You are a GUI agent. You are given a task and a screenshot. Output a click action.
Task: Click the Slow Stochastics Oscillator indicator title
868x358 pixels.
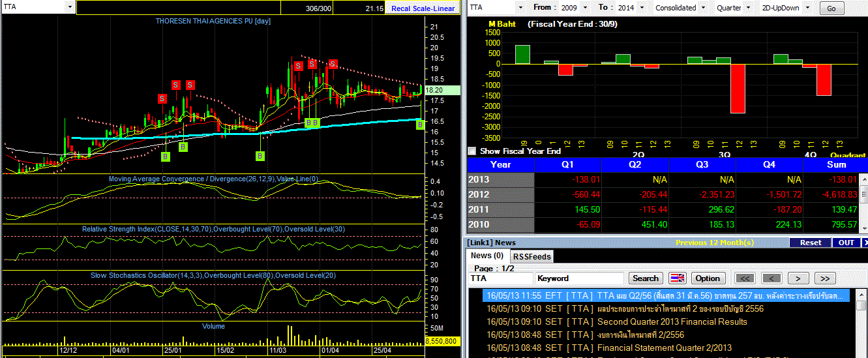(x=213, y=275)
